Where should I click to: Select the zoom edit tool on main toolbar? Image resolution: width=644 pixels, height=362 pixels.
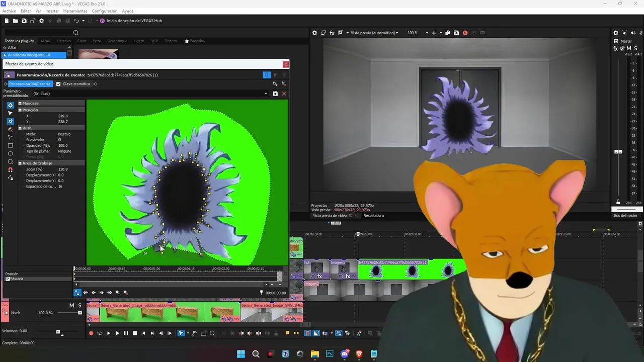pyautogui.click(x=212, y=333)
